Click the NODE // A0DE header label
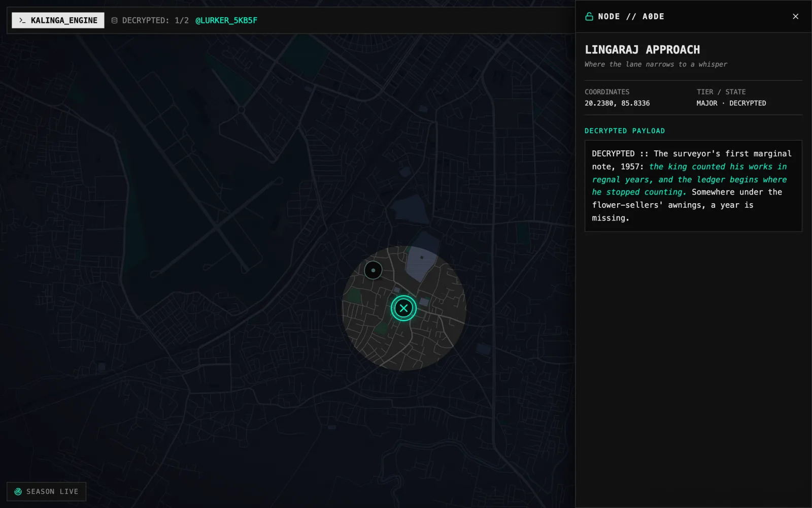This screenshot has height=508, width=812. [x=631, y=16]
